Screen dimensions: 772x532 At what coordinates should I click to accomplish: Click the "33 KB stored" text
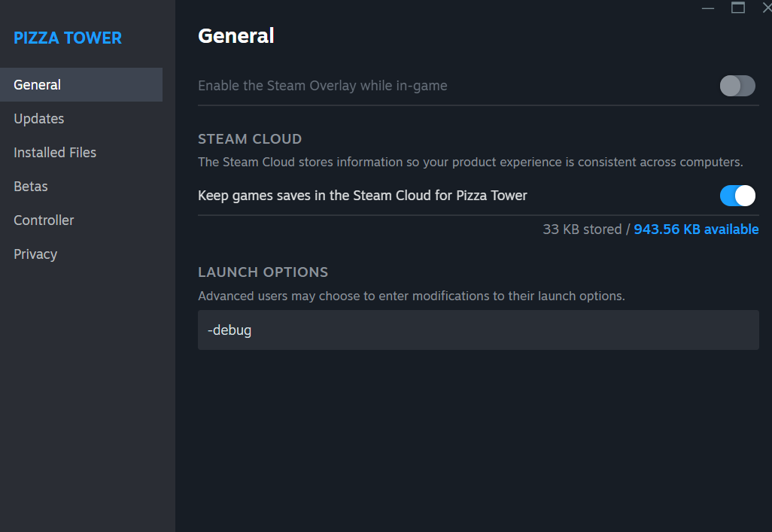(582, 229)
